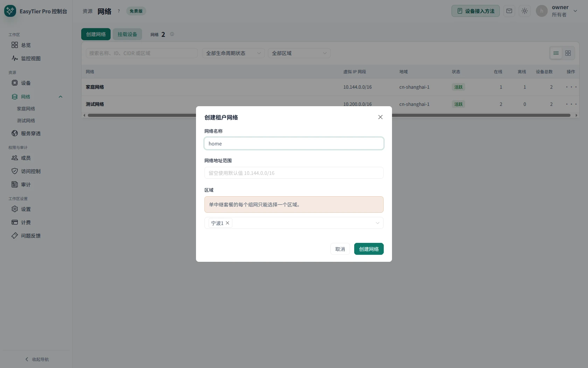Focus the 网络名称 input field
The height and width of the screenshot is (368, 588).
pos(294,143)
